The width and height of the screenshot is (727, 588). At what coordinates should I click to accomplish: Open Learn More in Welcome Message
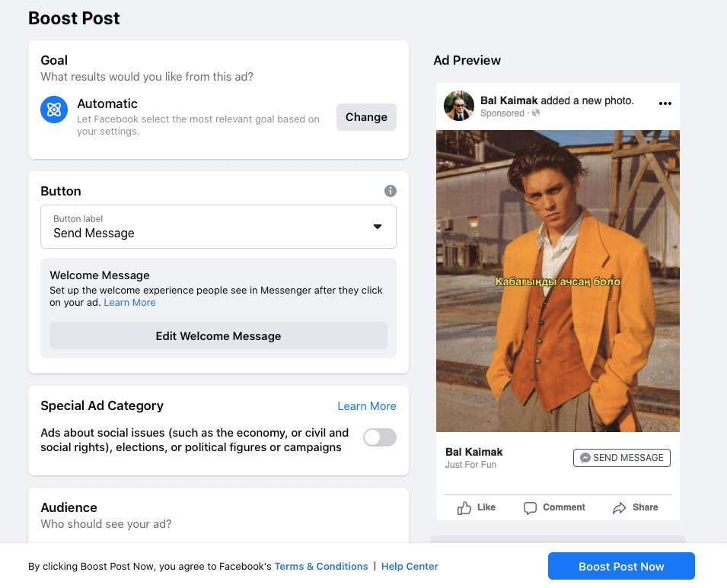130,303
